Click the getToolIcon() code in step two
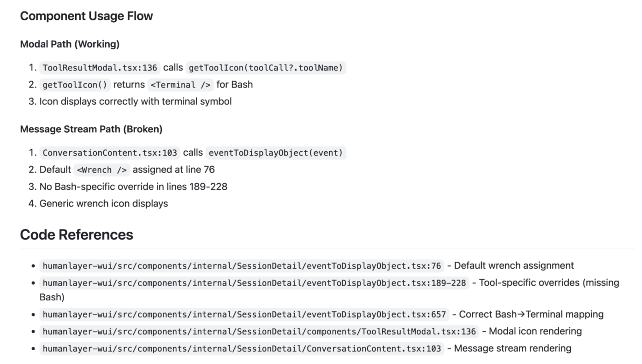Screen dimensions: 642x364 tap(75, 85)
